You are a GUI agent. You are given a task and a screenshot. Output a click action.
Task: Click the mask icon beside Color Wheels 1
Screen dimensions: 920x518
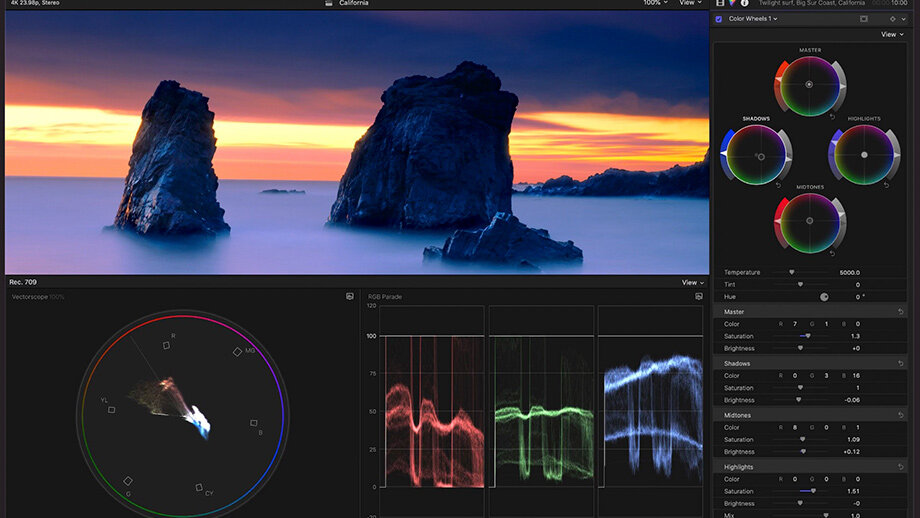click(864, 19)
